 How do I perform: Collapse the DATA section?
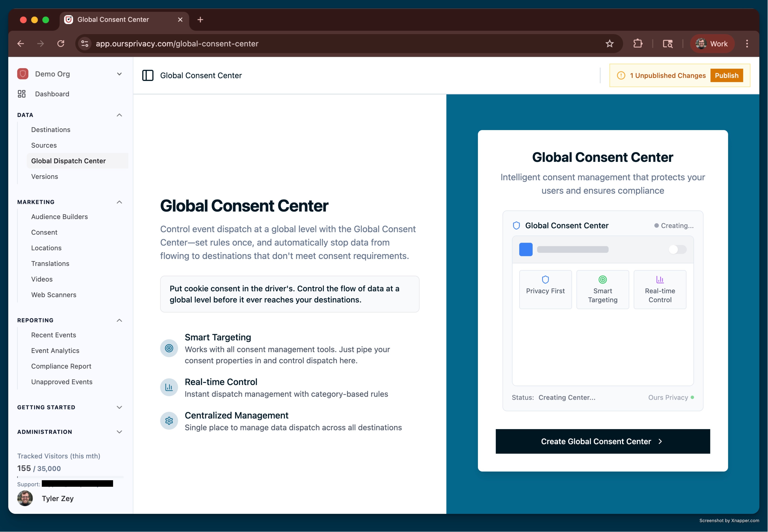point(119,115)
